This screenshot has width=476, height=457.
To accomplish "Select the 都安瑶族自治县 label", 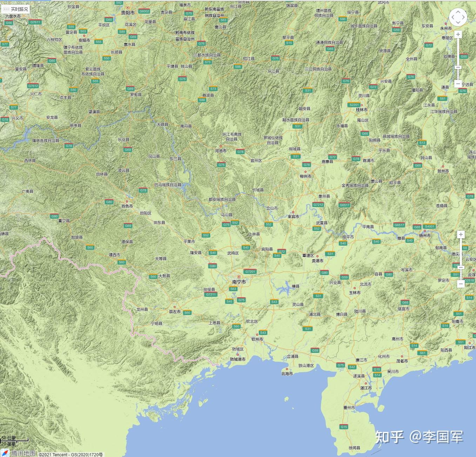I will pos(222,199).
